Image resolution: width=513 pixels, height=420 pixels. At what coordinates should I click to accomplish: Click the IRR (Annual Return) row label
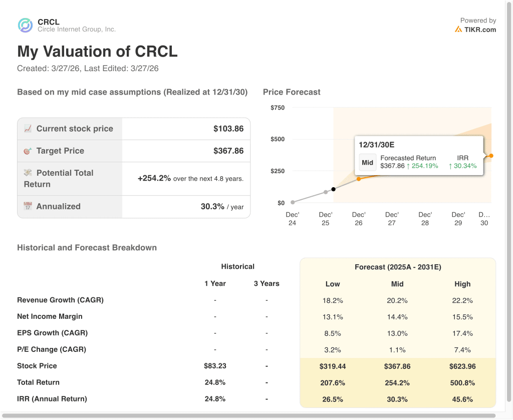pyautogui.click(x=52, y=399)
